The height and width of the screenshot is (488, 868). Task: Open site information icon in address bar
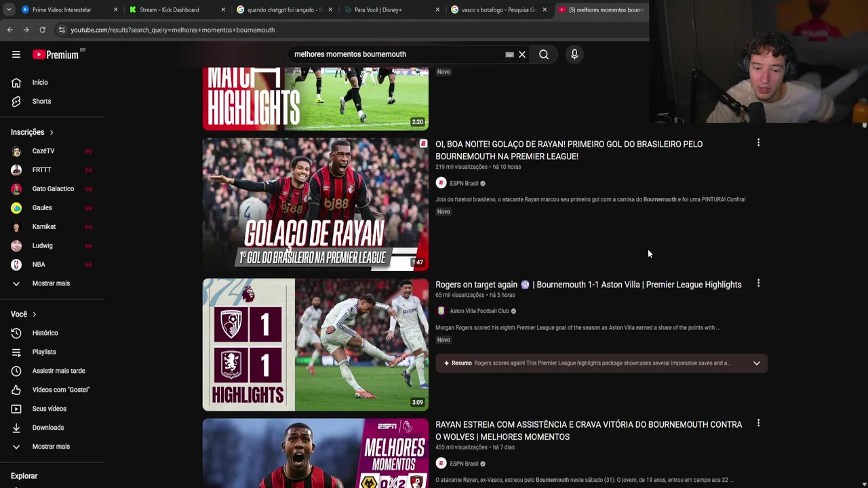(62, 30)
